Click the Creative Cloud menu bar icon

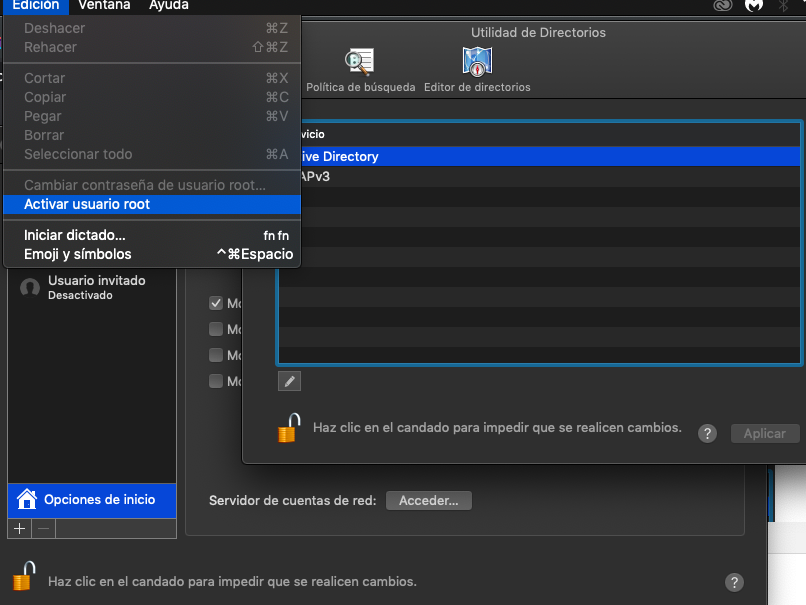(x=723, y=6)
